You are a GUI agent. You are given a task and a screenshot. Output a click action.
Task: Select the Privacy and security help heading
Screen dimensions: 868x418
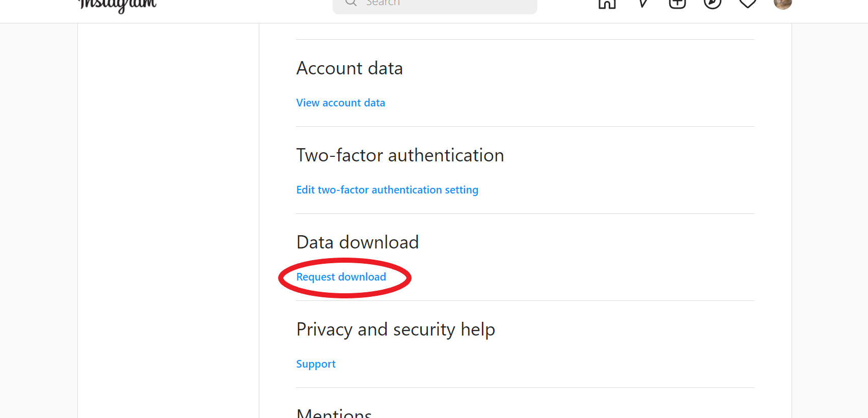coord(396,329)
